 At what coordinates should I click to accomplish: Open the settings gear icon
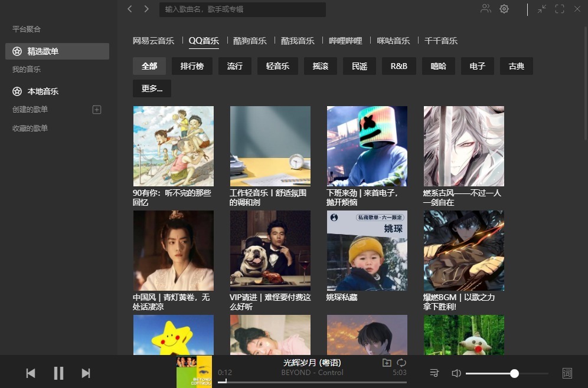pyautogui.click(x=504, y=9)
